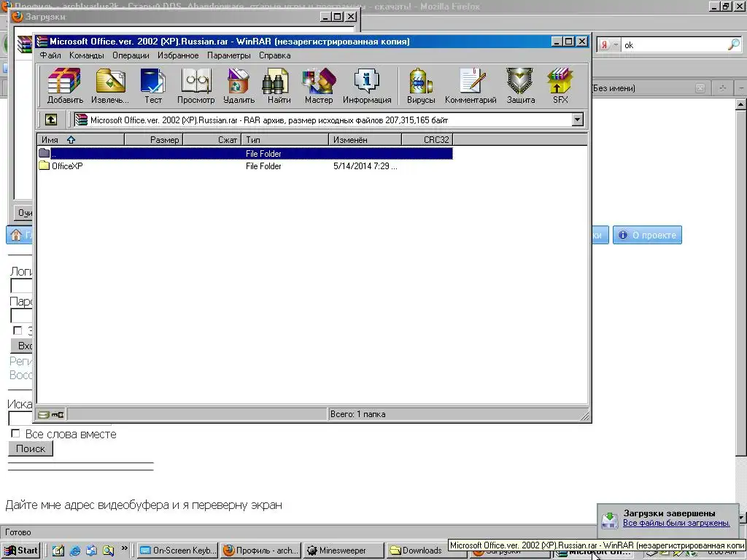Expand quick launch overflow chevron
Screen dimensions: 747x560
(124, 548)
